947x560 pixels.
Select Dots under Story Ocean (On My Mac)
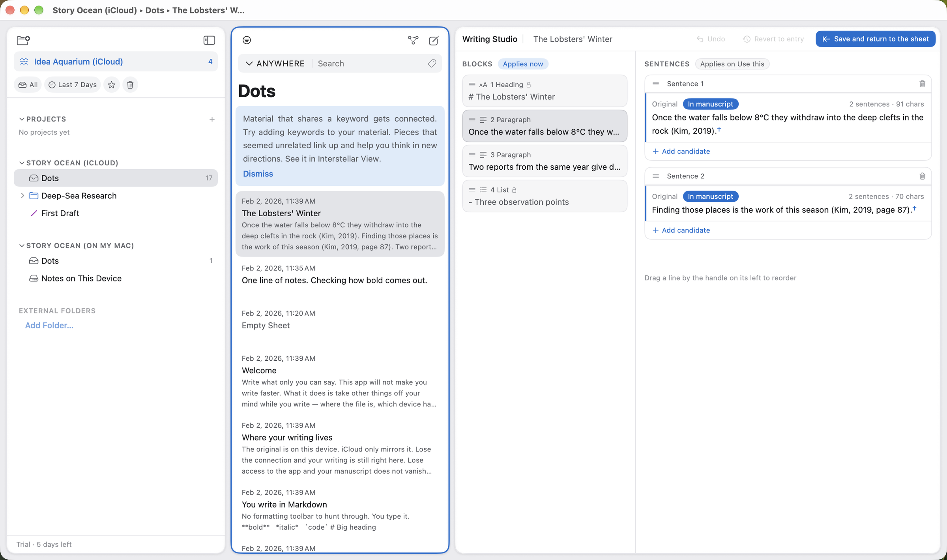point(116,261)
